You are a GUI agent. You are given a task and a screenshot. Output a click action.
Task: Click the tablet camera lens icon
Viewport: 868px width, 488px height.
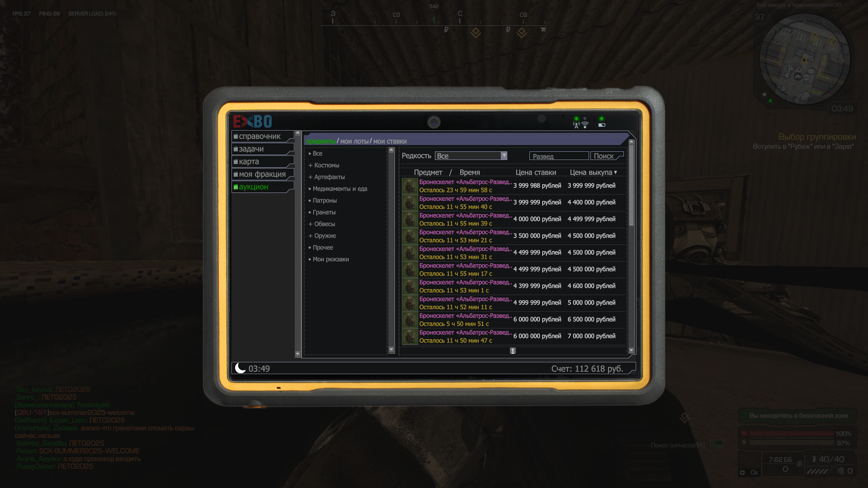pos(434,122)
